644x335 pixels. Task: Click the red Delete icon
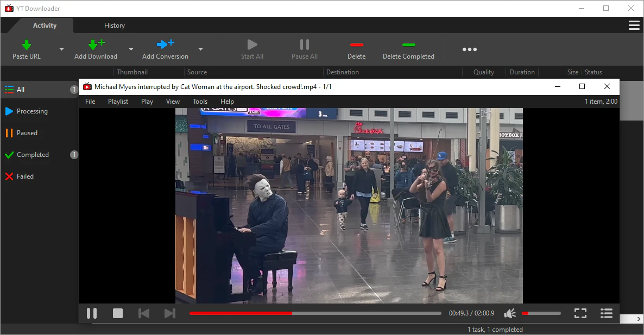tap(357, 45)
